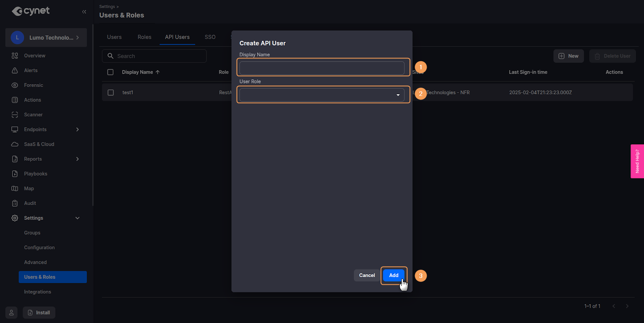Expand the Endpoints submenu chevron

78,130
